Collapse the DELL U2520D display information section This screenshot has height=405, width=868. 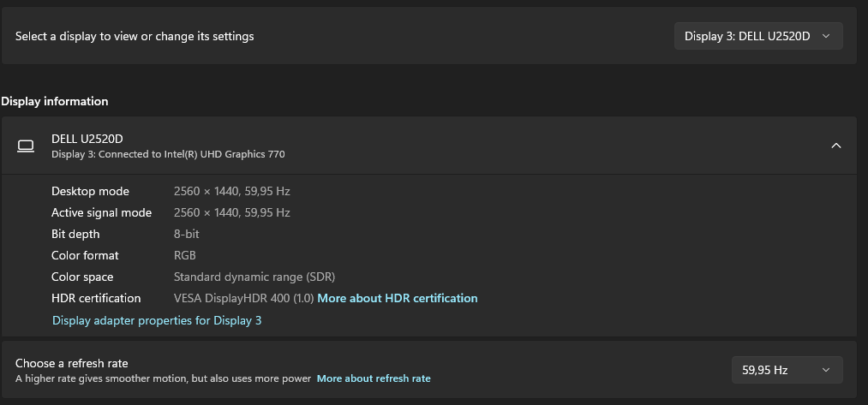836,146
